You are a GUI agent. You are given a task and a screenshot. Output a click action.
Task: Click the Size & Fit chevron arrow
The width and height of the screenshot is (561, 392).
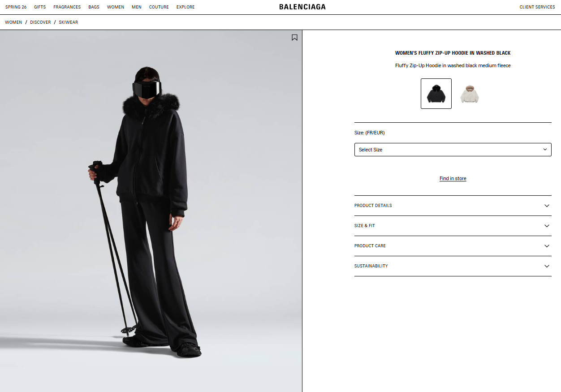pos(547,226)
